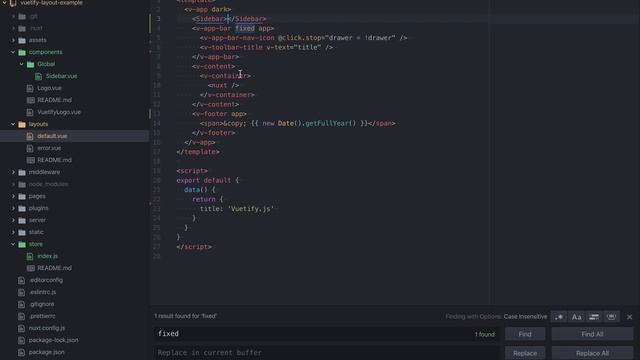Toggle only in selection search option
This screenshot has height=360, width=640.
pyautogui.click(x=594, y=317)
